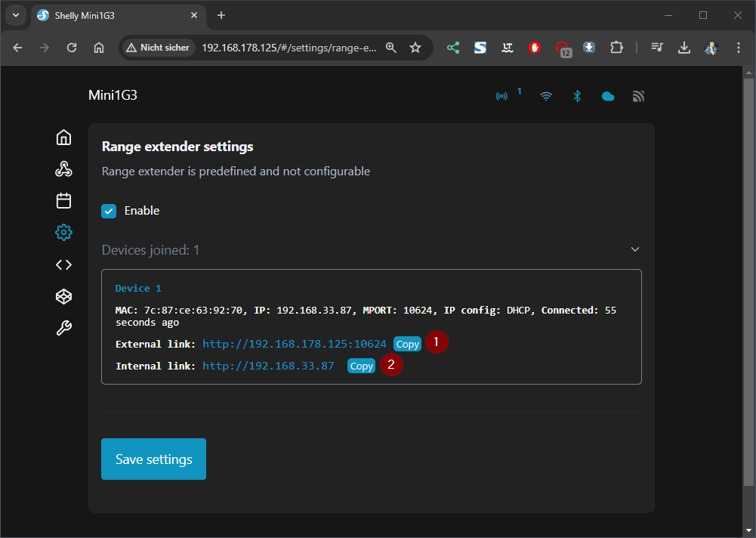The image size is (756, 538).
Task: Open the diagnostics wrench icon in sidebar
Action: pyautogui.click(x=64, y=328)
